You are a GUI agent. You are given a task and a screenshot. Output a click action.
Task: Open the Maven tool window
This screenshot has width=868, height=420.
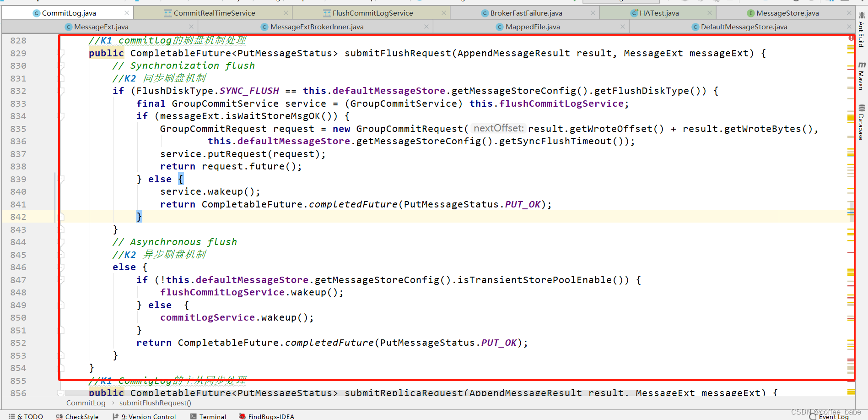(862, 76)
